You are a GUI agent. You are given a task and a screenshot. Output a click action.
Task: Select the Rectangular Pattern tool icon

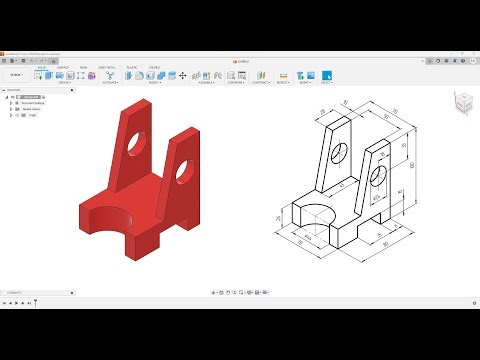tap(81, 76)
